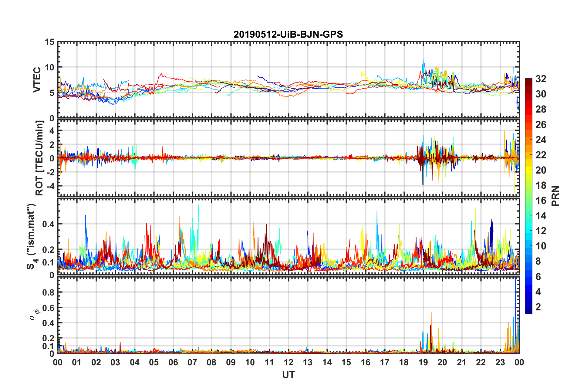Click sigma phi y-axis tick 0.8
The image size is (577, 392).
pos(48,292)
